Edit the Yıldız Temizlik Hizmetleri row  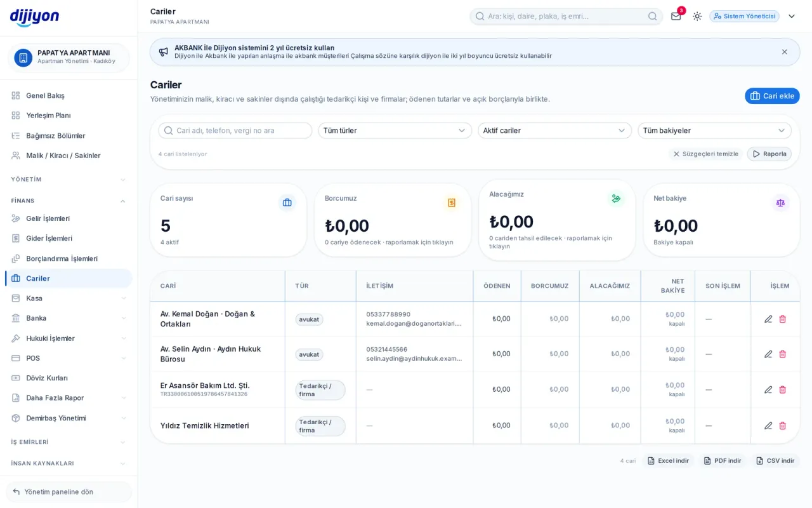tap(768, 425)
